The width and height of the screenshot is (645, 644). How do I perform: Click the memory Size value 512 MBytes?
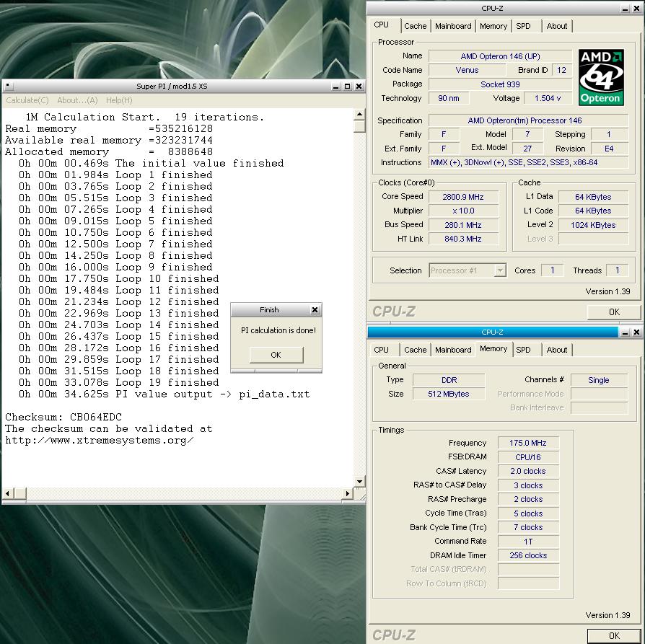point(449,394)
